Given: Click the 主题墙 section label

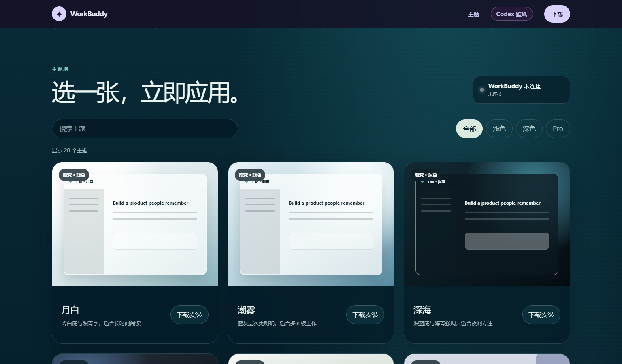Looking at the screenshot, I should (x=60, y=69).
